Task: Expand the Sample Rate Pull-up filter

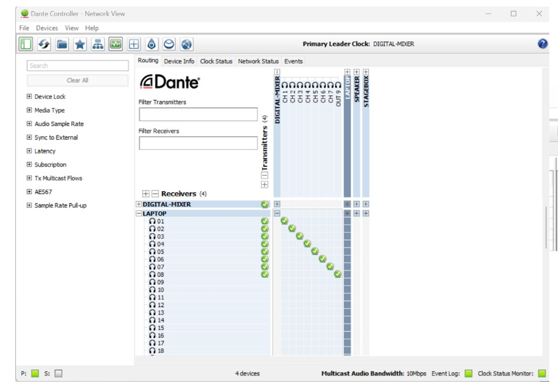Action: click(29, 205)
